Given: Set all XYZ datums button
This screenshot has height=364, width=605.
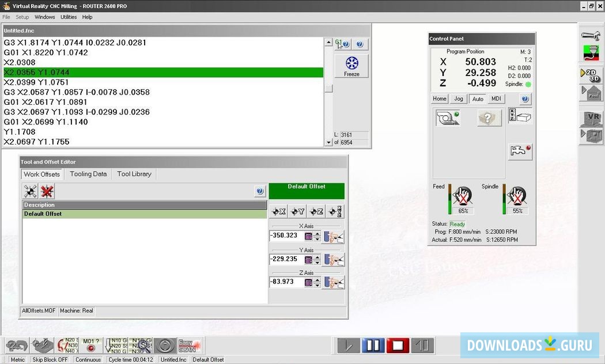Looking at the screenshot, I should pos(335,211).
